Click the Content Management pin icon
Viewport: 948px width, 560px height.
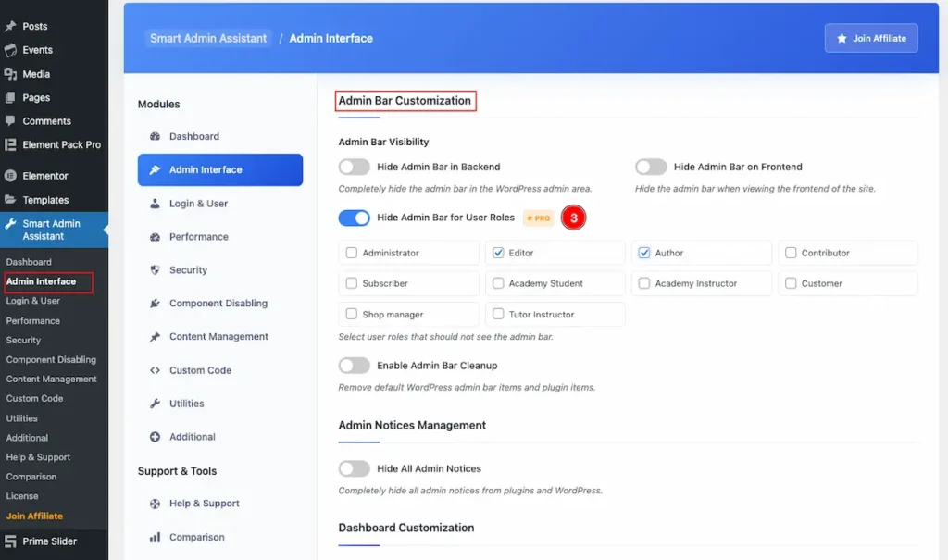pyautogui.click(x=155, y=336)
